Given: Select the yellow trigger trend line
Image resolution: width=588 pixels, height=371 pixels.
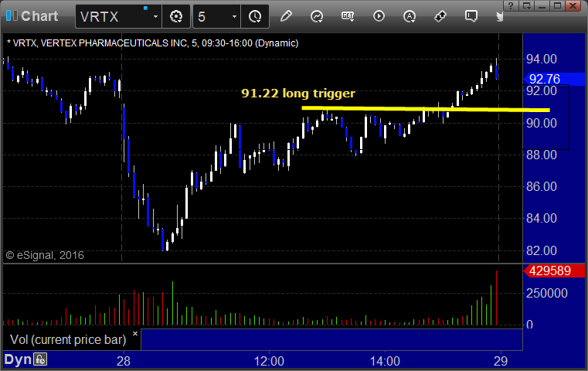Looking at the screenshot, I should point(426,109).
